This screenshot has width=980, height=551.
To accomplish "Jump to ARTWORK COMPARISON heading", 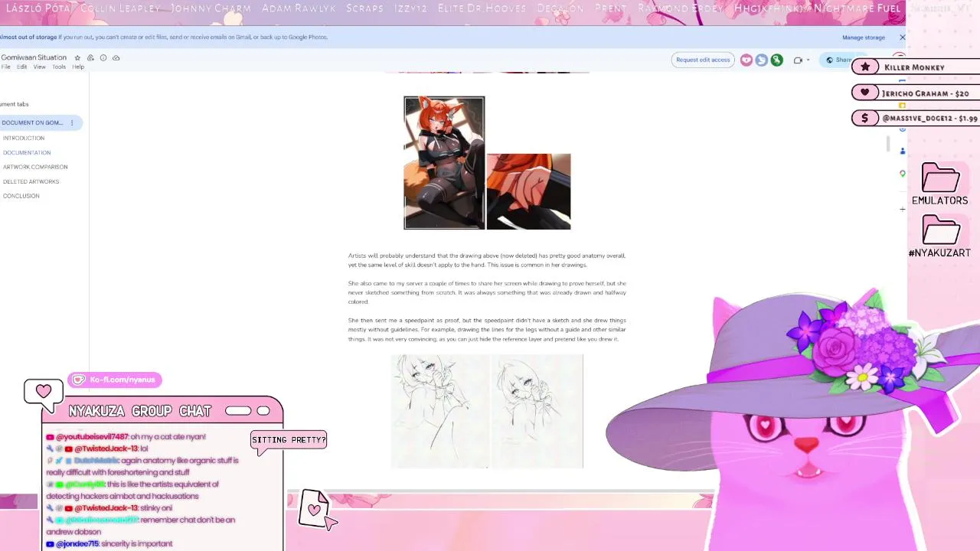I will coord(35,167).
